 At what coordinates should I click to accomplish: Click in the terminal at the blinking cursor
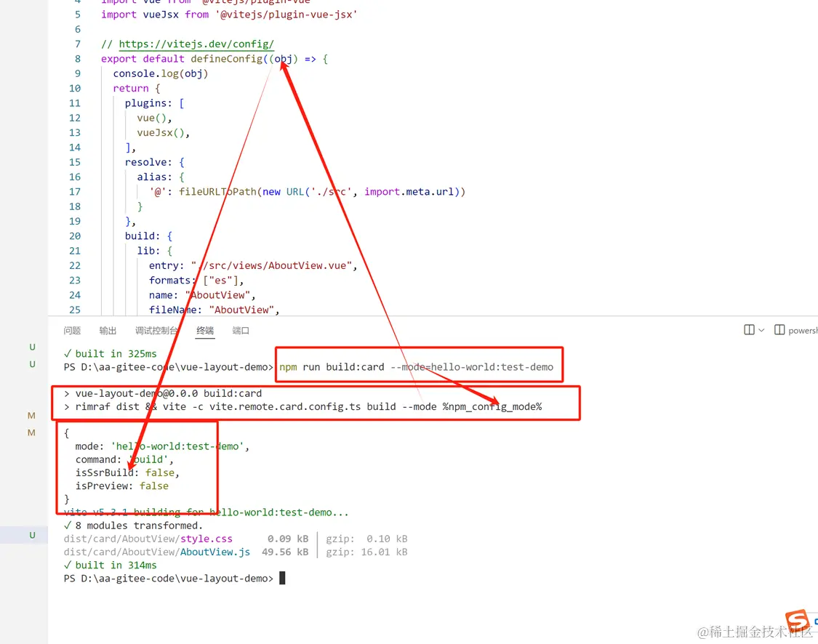point(282,578)
